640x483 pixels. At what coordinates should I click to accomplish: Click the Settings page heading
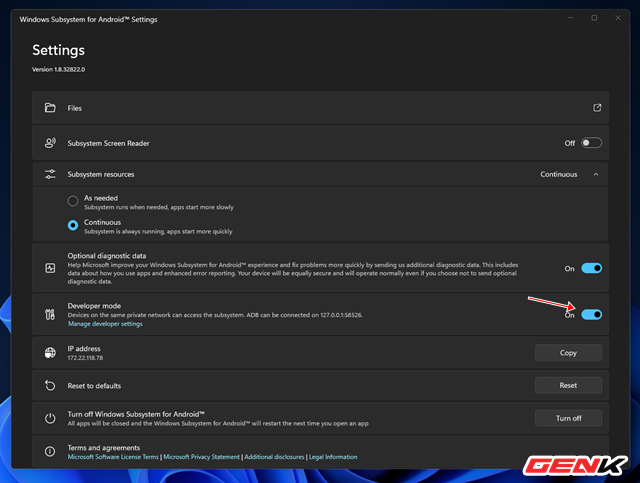pos(58,50)
